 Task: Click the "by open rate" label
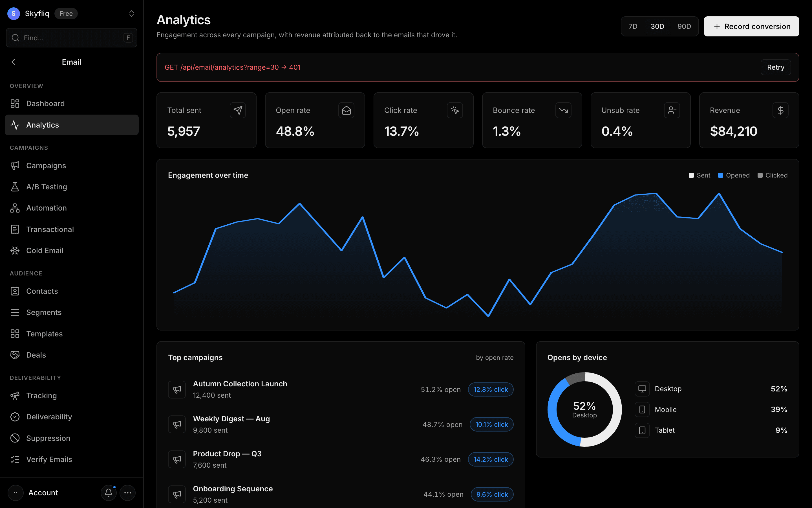(x=495, y=358)
